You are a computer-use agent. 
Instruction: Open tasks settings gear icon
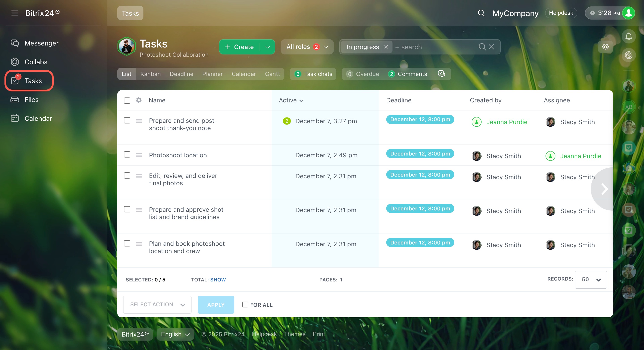pyautogui.click(x=605, y=47)
